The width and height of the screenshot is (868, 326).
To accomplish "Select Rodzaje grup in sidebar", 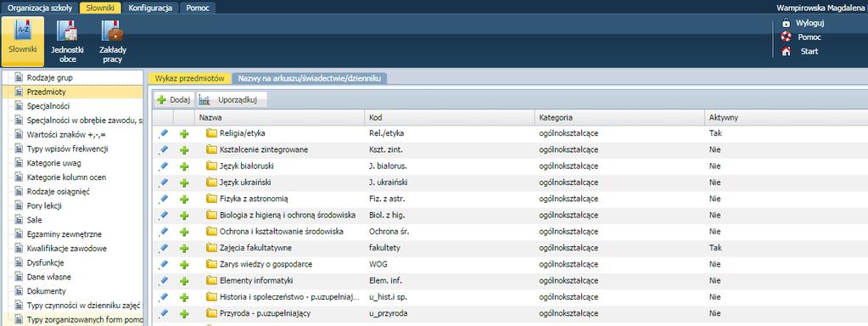I will (50, 78).
